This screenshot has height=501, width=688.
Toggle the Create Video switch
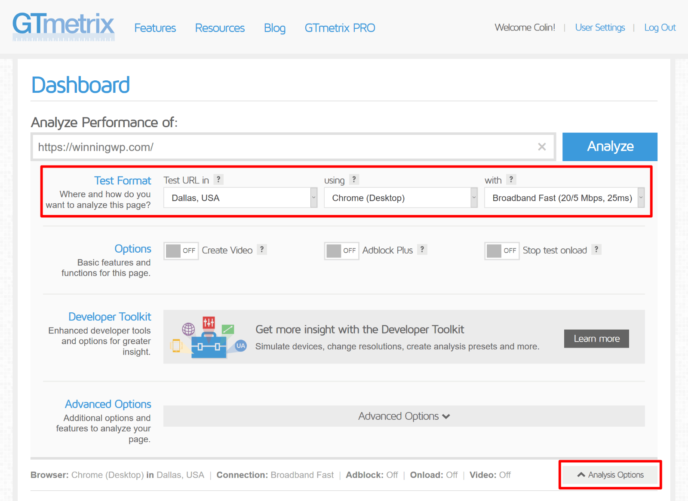point(181,251)
